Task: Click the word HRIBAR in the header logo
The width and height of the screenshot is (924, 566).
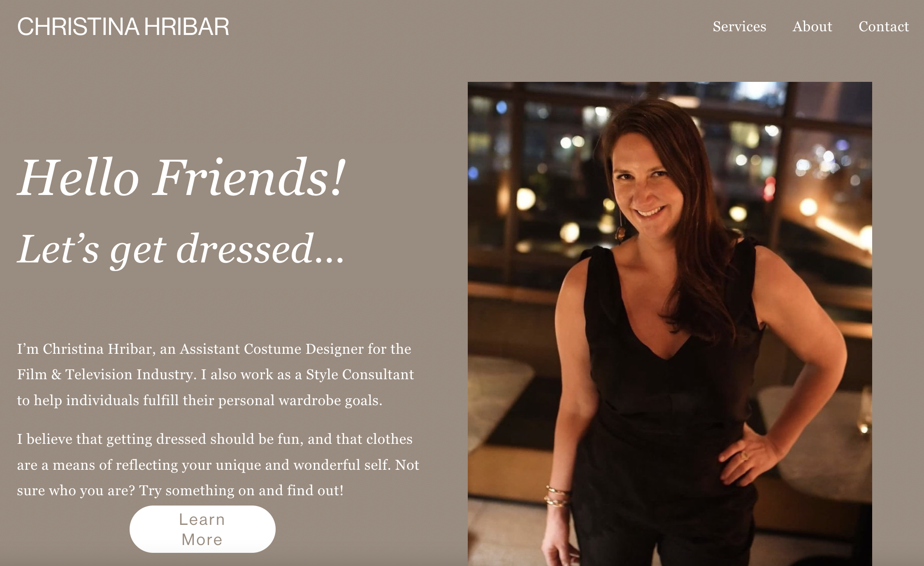Action: [186, 27]
